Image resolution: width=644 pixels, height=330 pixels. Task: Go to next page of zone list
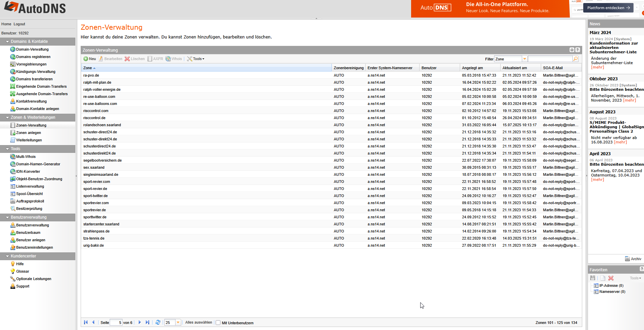[139, 323]
